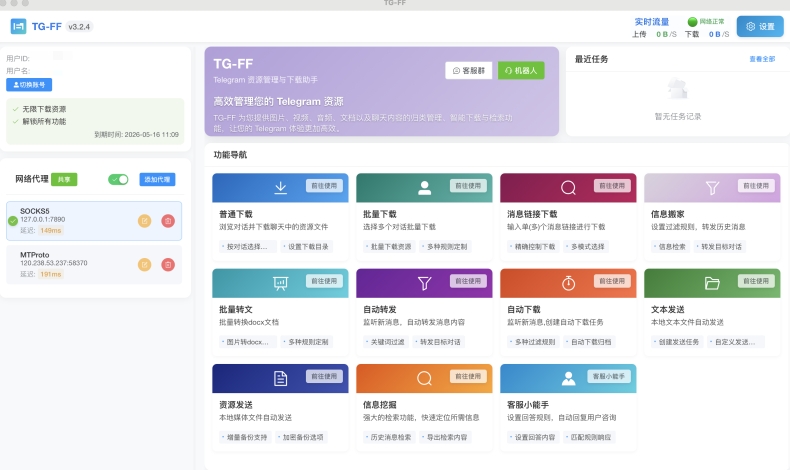Screen dimensions: 790x470
Task: Click the green 网络正常 status indicator
Action: (706, 21)
